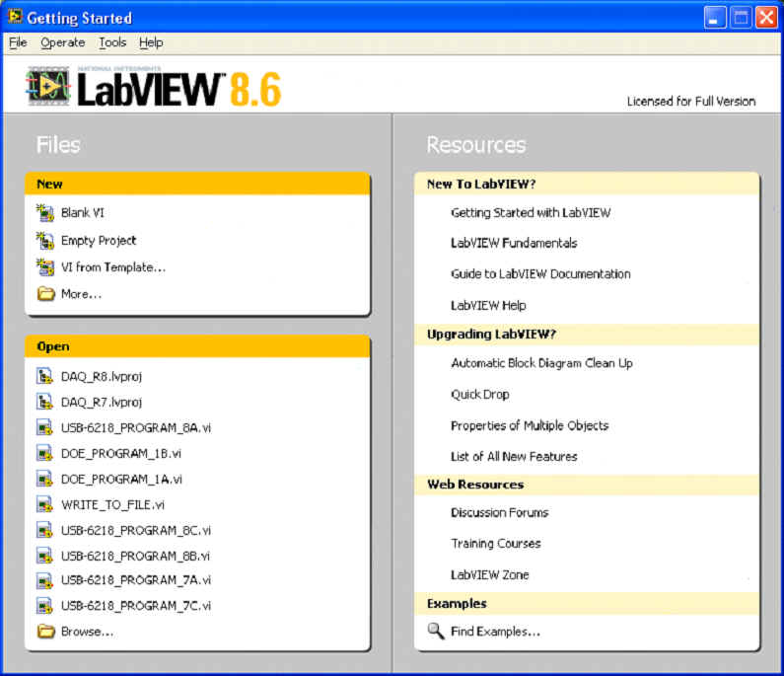Viewport: 784px width, 676px height.
Task: Choose VI from Template...
Action: click(113, 267)
